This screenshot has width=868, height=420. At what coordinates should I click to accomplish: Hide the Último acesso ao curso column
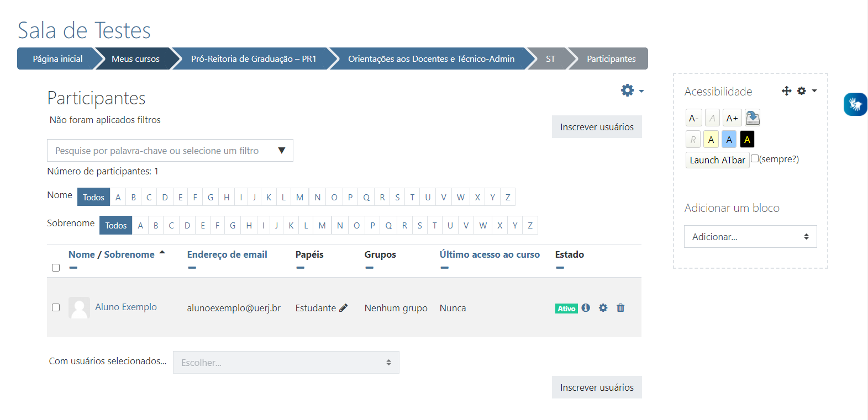445,268
